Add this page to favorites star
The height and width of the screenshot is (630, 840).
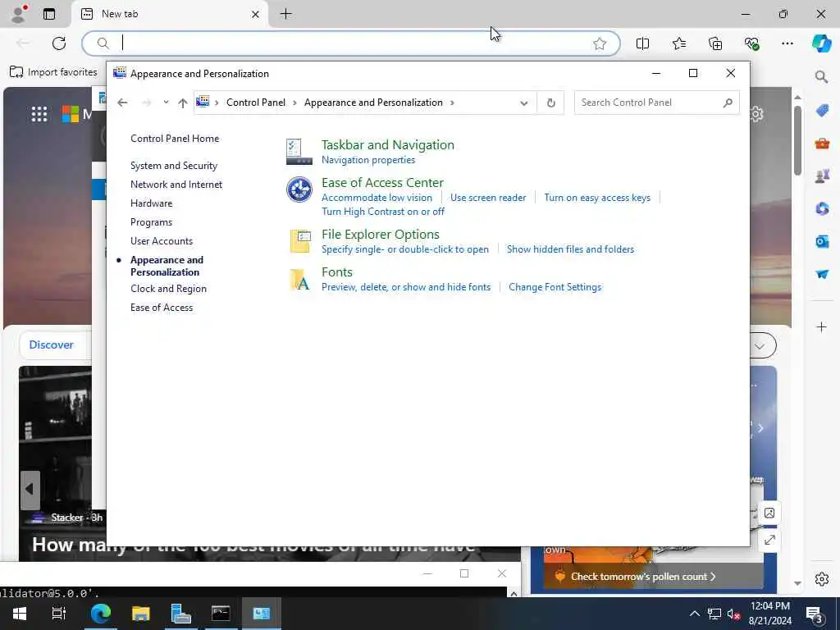pos(600,43)
